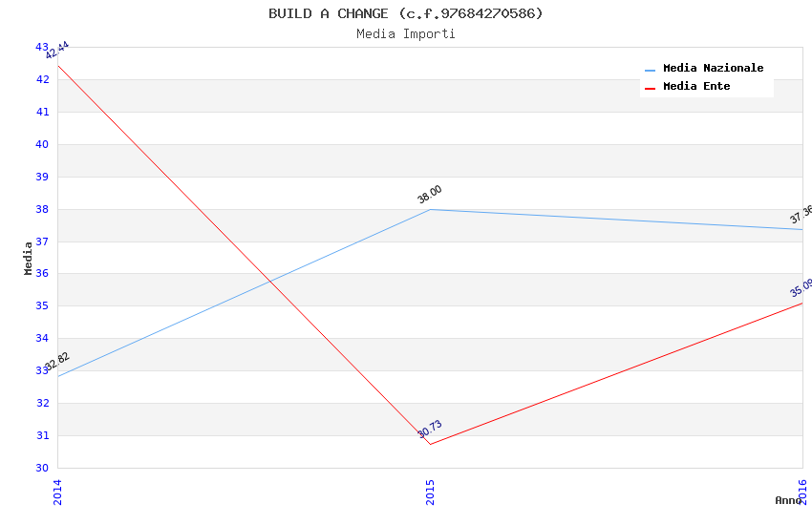The image size is (812, 525).
Task: Click the Anno x-axis title
Action: (x=787, y=500)
